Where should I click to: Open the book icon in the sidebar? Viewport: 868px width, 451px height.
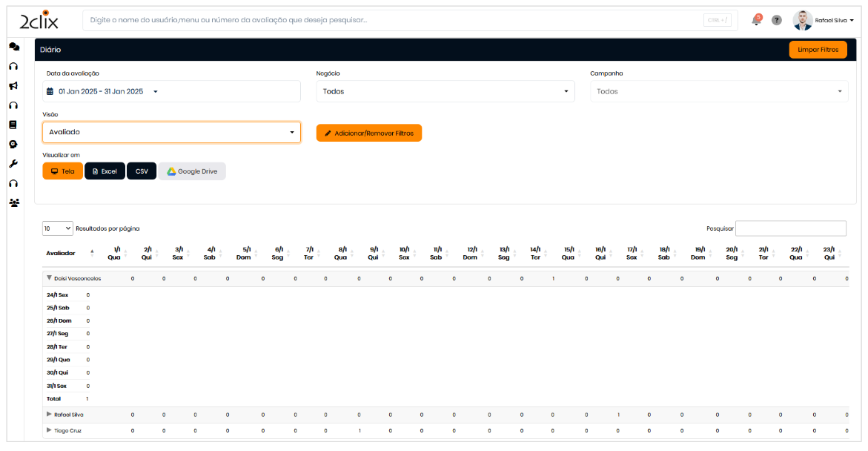tap(13, 125)
